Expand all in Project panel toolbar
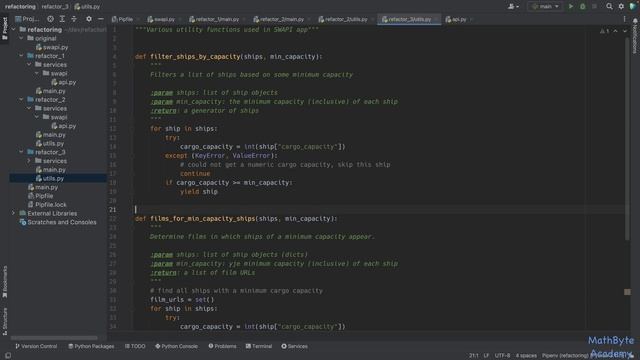This screenshot has height=360, width=640. tap(62, 19)
